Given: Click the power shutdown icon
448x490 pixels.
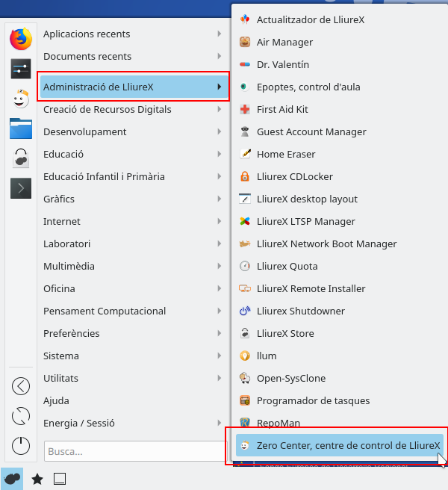Looking at the screenshot, I should (x=21, y=445).
